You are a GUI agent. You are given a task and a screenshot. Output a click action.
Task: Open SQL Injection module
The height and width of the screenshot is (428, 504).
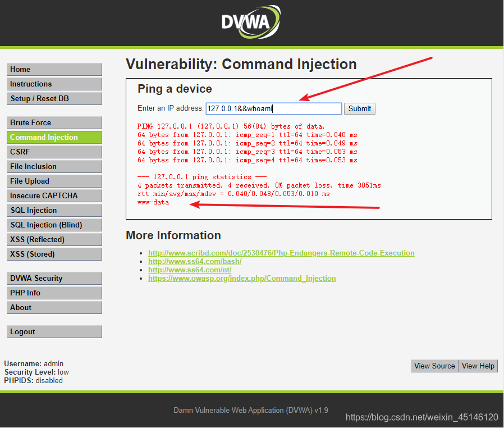click(54, 210)
